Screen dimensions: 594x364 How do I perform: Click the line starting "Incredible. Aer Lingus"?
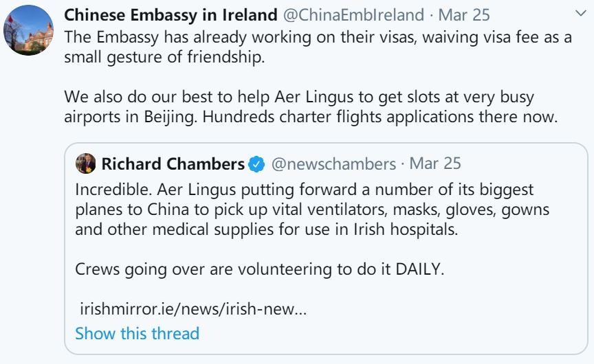point(304,189)
